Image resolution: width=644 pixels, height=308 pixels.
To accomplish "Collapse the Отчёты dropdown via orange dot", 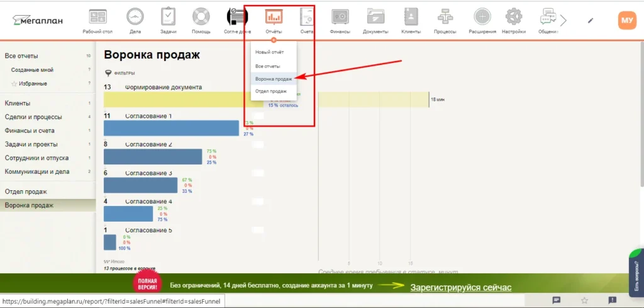I will [274, 40].
